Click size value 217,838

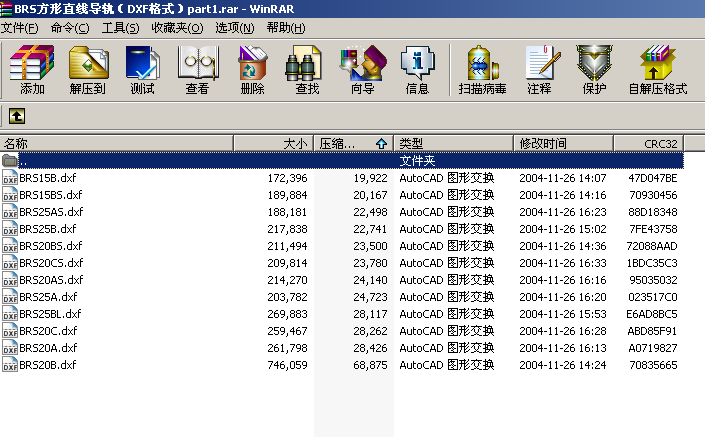(287, 229)
